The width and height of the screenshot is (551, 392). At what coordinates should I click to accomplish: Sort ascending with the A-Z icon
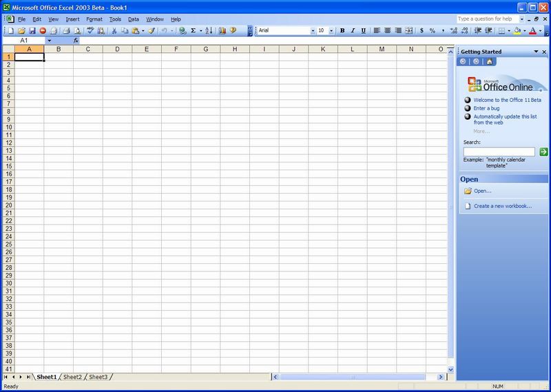tap(209, 30)
